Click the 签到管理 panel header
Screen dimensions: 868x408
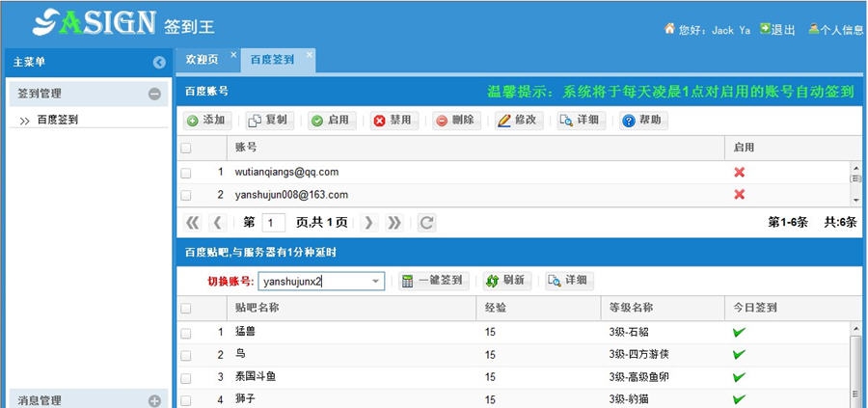[89, 95]
